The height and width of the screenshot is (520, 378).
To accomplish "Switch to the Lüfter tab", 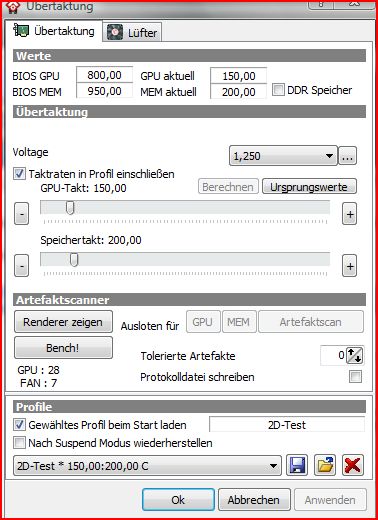I will coord(132,32).
